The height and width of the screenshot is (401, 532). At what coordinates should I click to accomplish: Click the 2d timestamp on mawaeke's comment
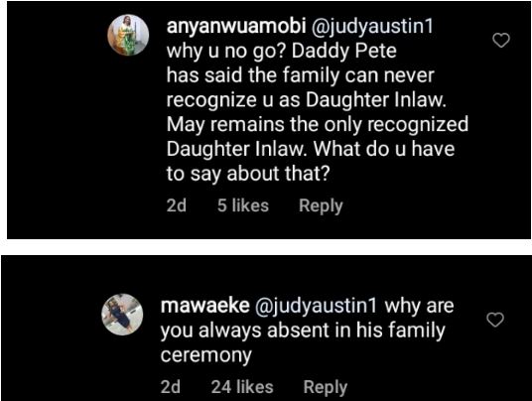coord(171,387)
